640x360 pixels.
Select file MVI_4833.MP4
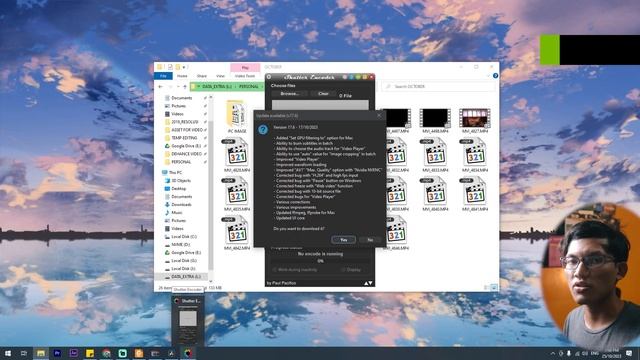point(435,155)
